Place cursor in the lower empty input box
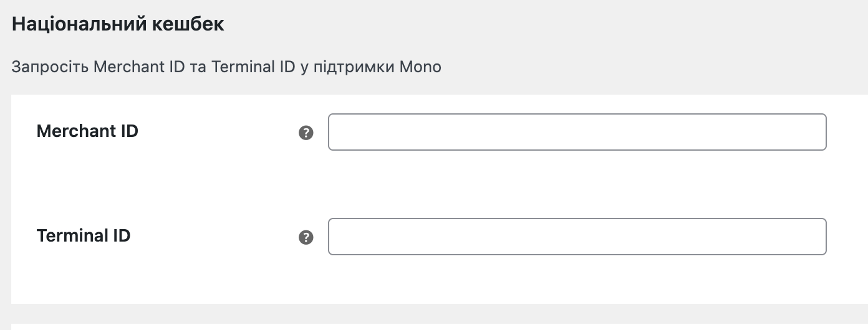The image size is (868, 330). (577, 237)
